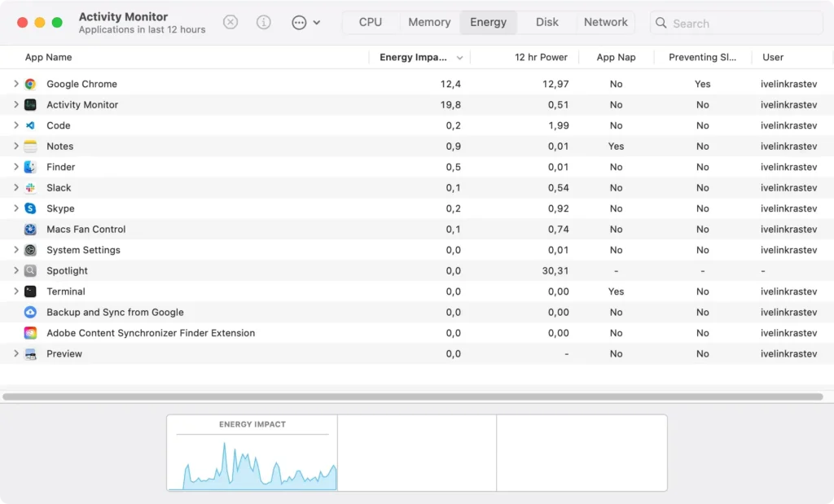
Task: Click Chrome's 12 hr Power value 12,97
Action: pos(555,84)
